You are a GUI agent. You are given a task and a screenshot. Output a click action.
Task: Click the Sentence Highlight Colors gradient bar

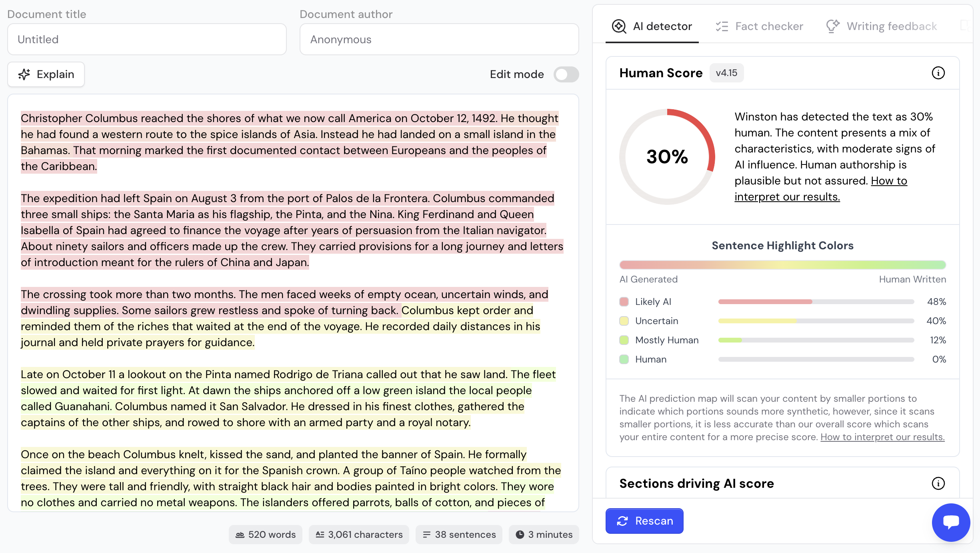click(x=782, y=265)
